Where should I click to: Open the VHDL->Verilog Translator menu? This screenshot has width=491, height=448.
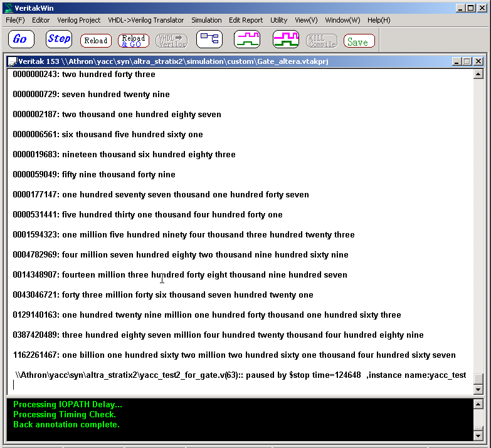click(146, 20)
